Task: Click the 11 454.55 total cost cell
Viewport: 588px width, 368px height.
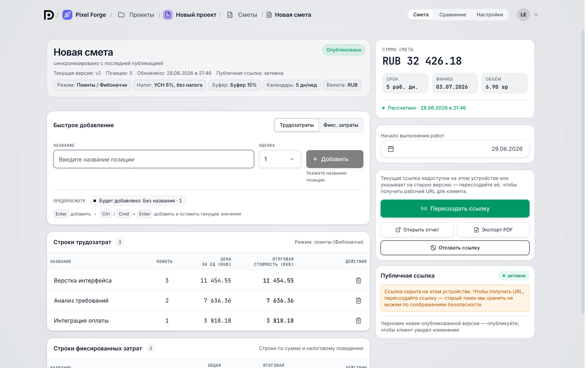Action: coord(278,280)
